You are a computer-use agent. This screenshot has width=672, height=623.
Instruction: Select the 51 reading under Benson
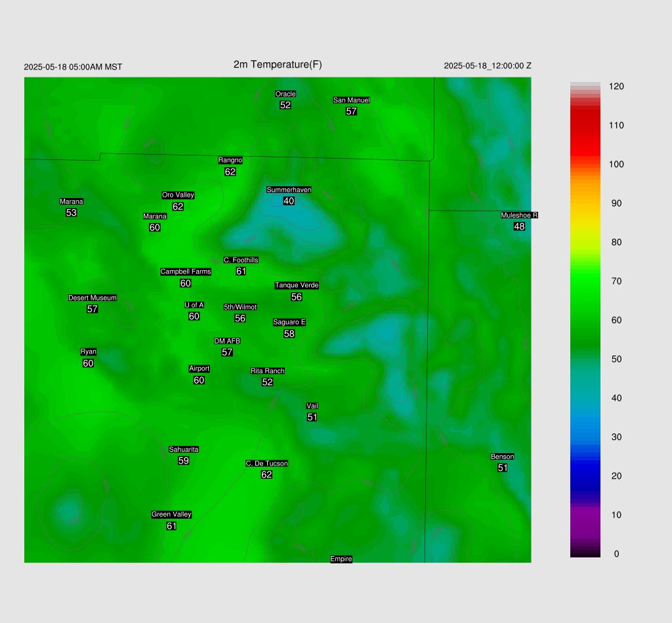point(502,468)
